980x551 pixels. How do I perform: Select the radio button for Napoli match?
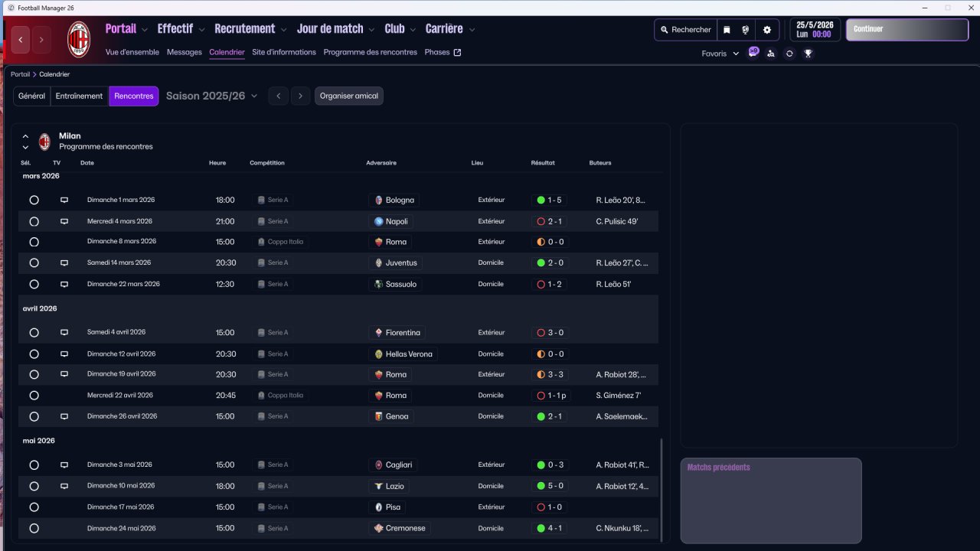pyautogui.click(x=34, y=222)
